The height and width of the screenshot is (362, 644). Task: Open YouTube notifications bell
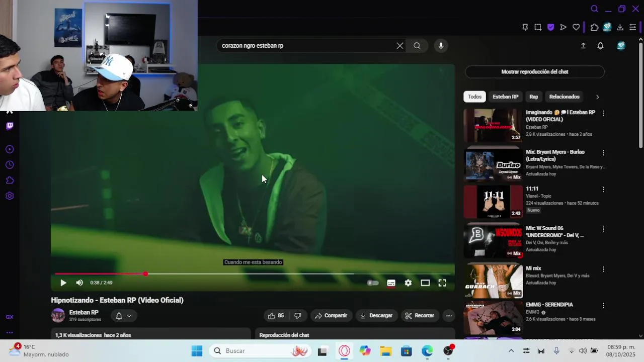tap(600, 46)
